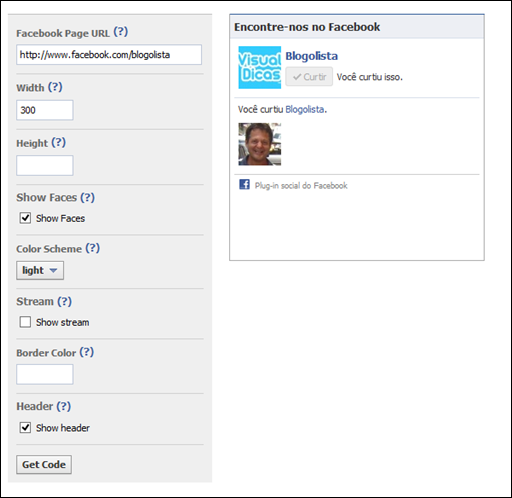Enable the Show stream checkbox
The image size is (512, 498).
[x=25, y=322]
